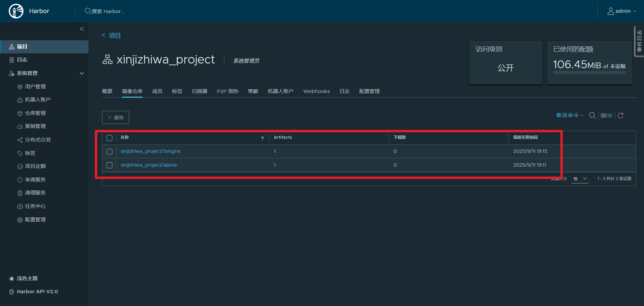Open repository search with magnifier icon
The width and height of the screenshot is (644, 306).
coord(593,116)
